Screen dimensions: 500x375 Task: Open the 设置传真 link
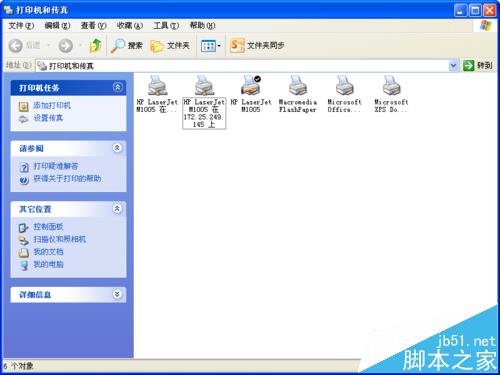(x=48, y=118)
